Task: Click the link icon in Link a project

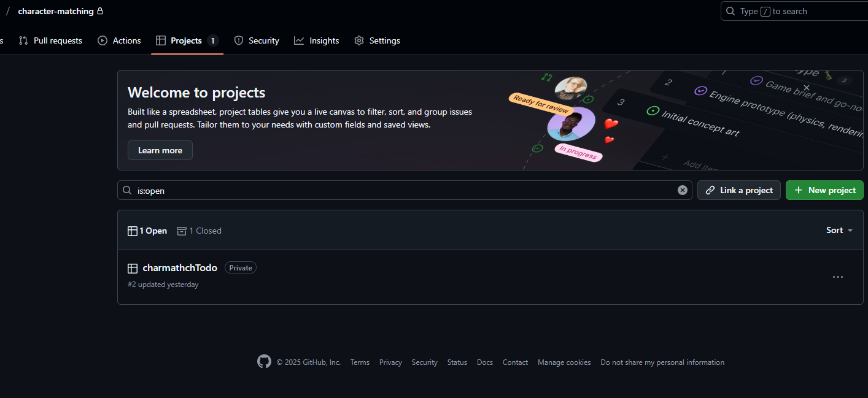Action: [710, 190]
